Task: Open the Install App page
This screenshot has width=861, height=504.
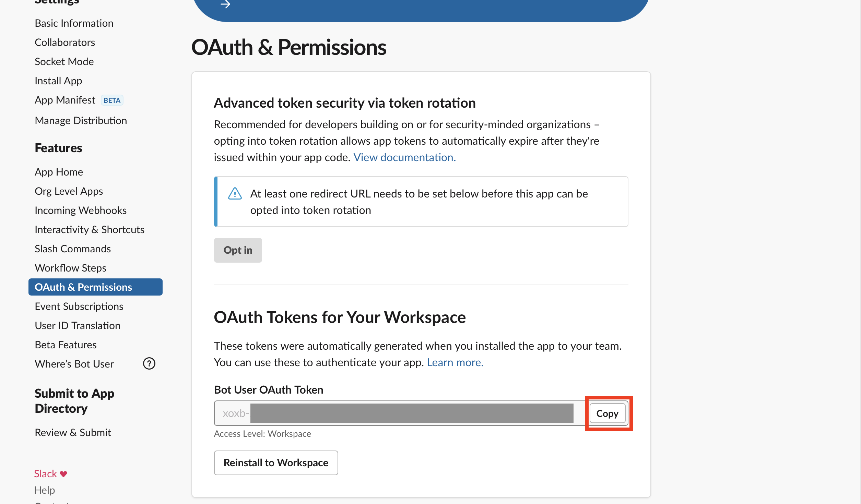Action: pyautogui.click(x=58, y=81)
